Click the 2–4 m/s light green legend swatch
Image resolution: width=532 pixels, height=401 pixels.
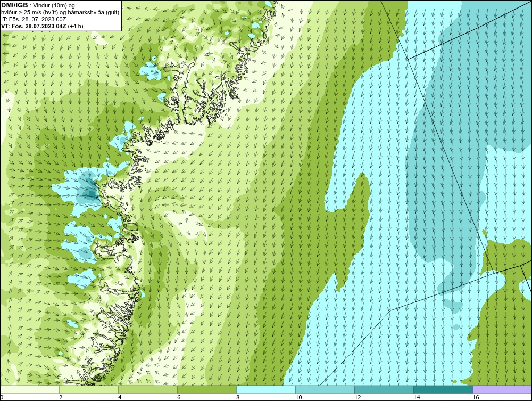click(x=88, y=389)
